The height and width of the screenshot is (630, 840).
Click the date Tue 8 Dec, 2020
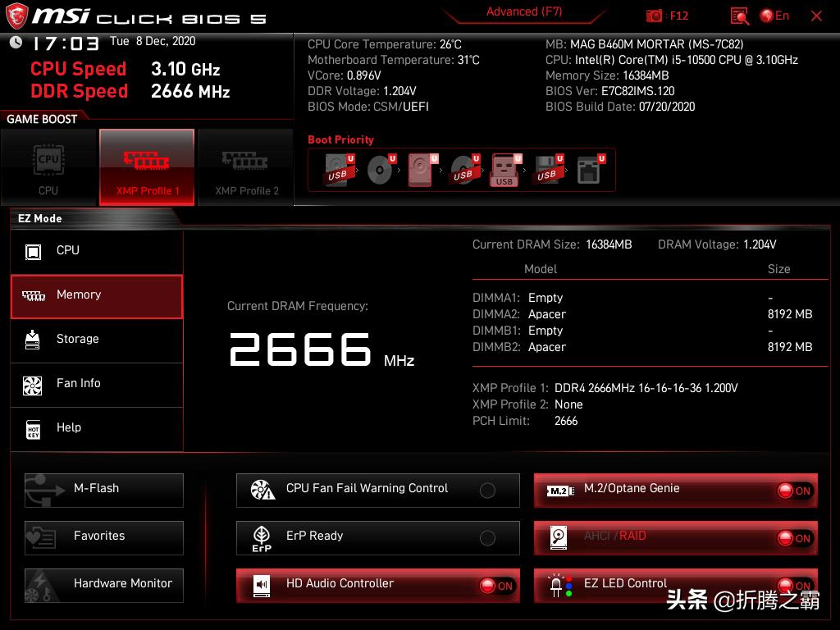coord(153,41)
